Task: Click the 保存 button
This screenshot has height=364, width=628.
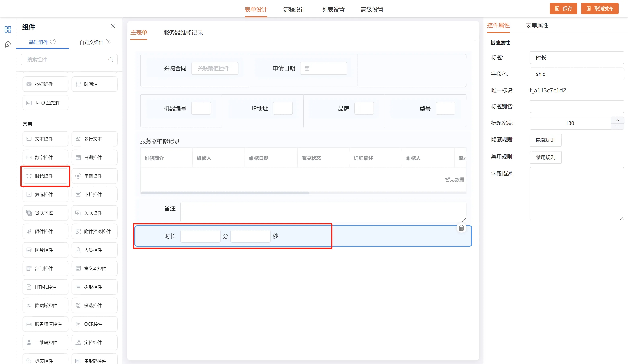Action: click(x=563, y=9)
